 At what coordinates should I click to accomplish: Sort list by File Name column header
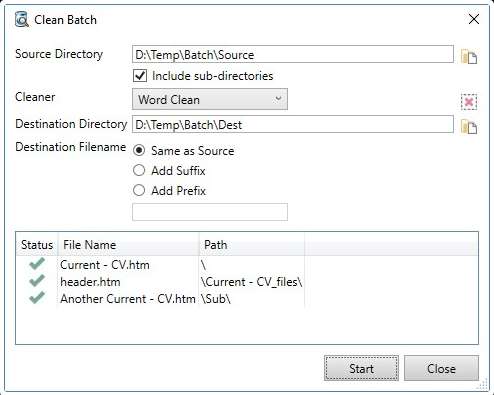129,245
